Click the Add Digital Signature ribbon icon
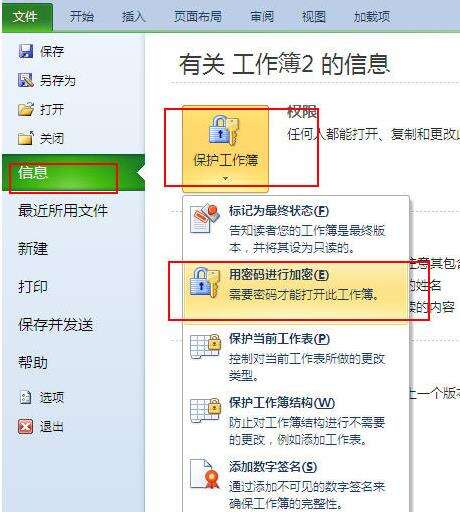460x512 pixels. (x=205, y=474)
